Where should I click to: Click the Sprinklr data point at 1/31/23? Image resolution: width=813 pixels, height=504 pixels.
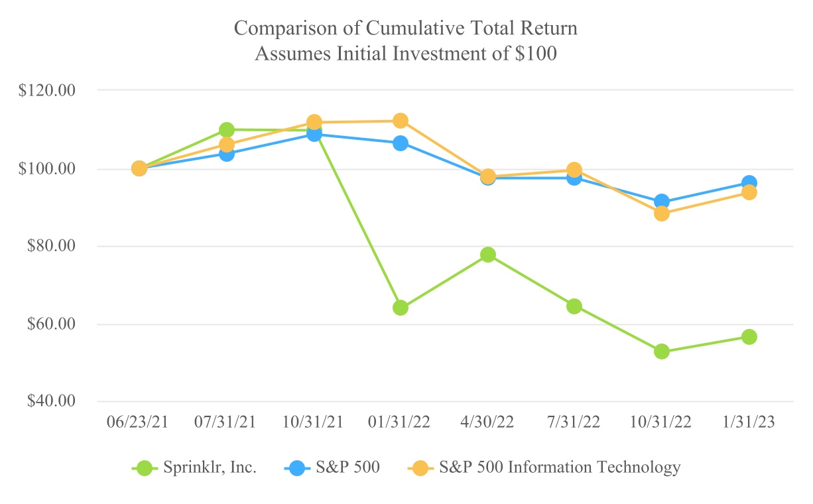coord(749,337)
